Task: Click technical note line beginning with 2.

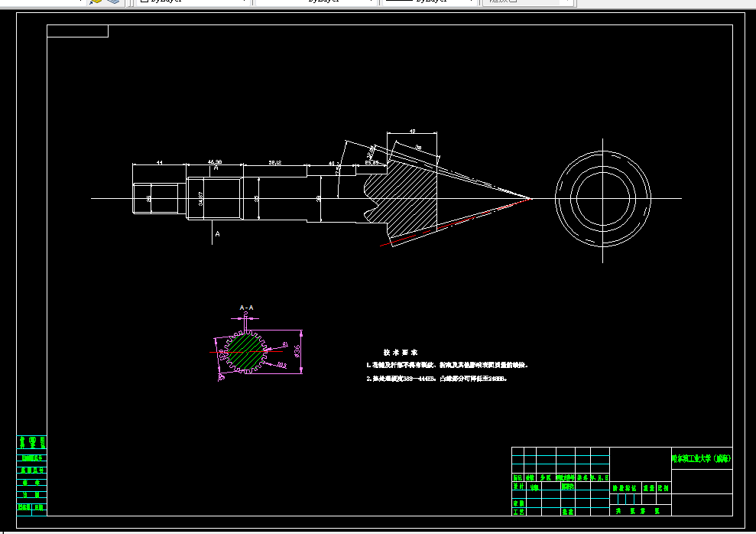Action: [x=436, y=379]
